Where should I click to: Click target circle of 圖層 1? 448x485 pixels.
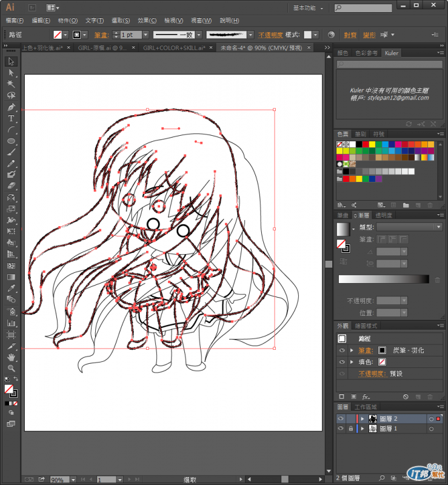click(431, 429)
